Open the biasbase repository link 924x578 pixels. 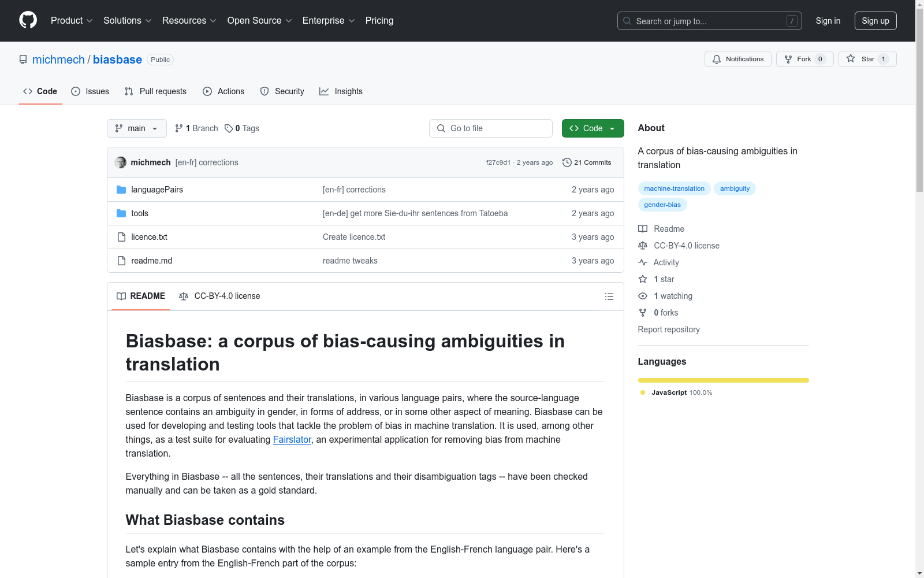[x=117, y=60]
